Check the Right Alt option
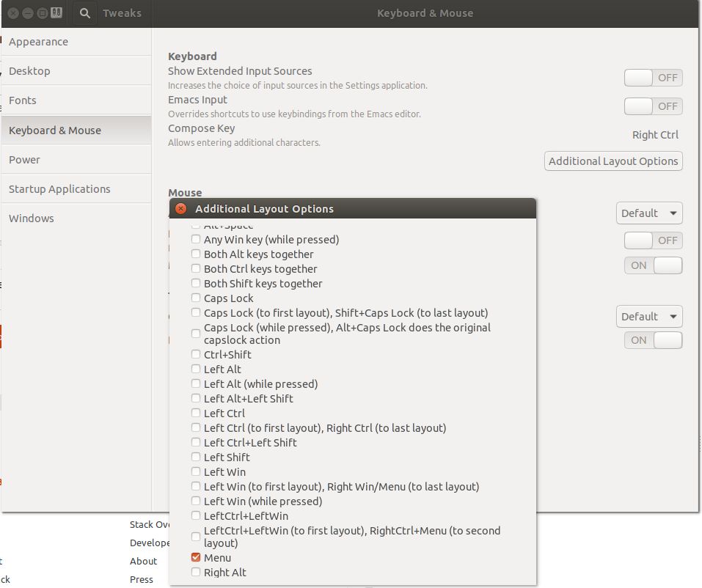Screen dimensions: 702x588 point(196,573)
